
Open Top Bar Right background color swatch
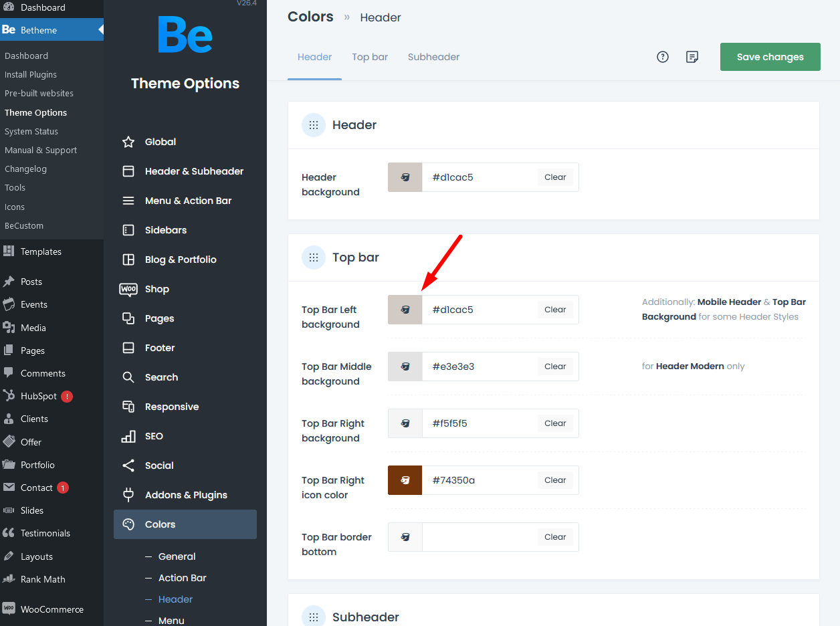pyautogui.click(x=405, y=423)
